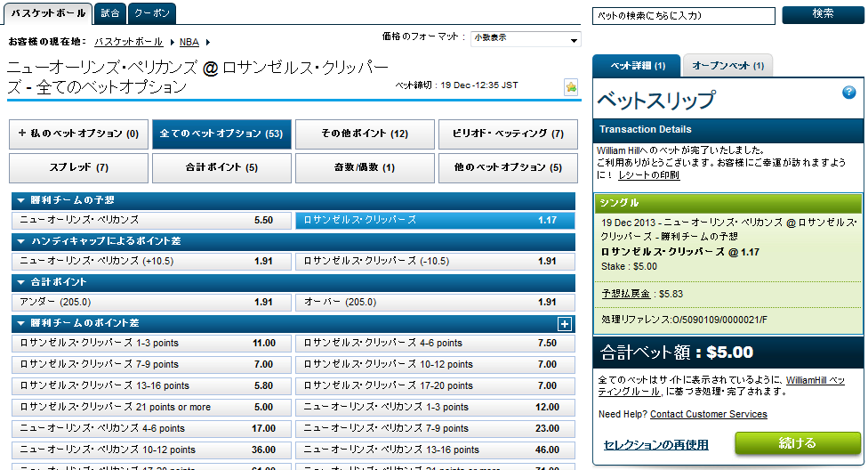
Task: Open the 価格のフォーマット dropdown
Action: pyautogui.click(x=525, y=40)
